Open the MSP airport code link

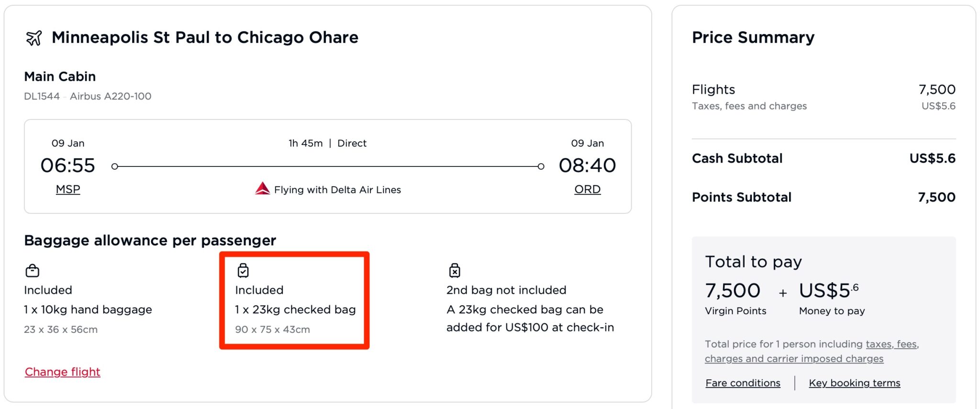pos(67,189)
